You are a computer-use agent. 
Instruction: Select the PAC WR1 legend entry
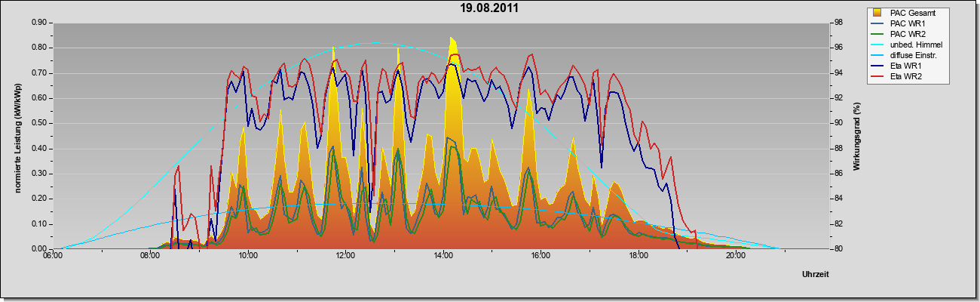pyautogui.click(x=908, y=23)
